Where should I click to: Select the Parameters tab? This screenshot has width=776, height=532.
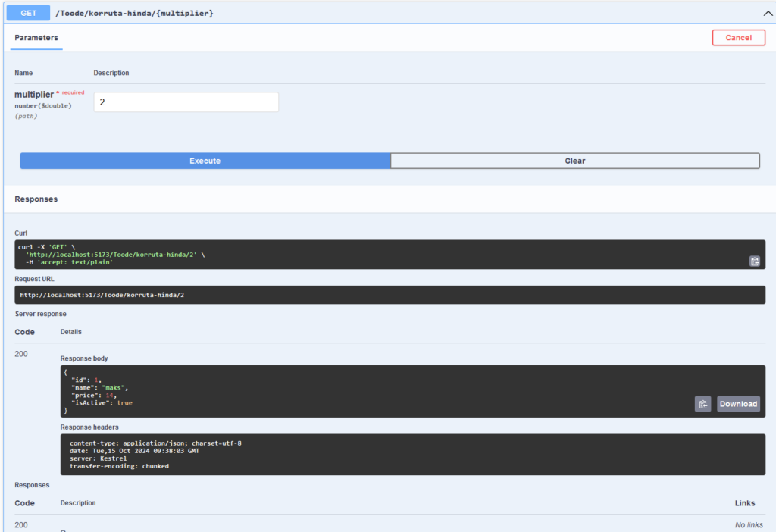[36, 38]
